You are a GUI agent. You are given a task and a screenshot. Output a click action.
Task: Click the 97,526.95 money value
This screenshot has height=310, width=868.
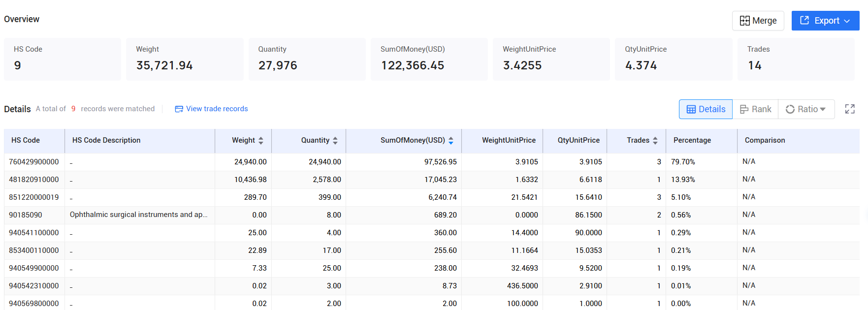pyautogui.click(x=441, y=162)
